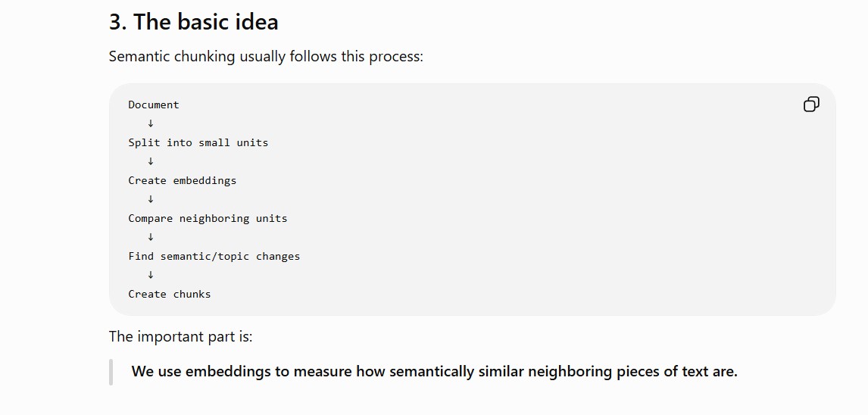This screenshot has height=415, width=868.
Task: Click the arrow below 'Create embeddings'
Action: pyautogui.click(x=150, y=199)
